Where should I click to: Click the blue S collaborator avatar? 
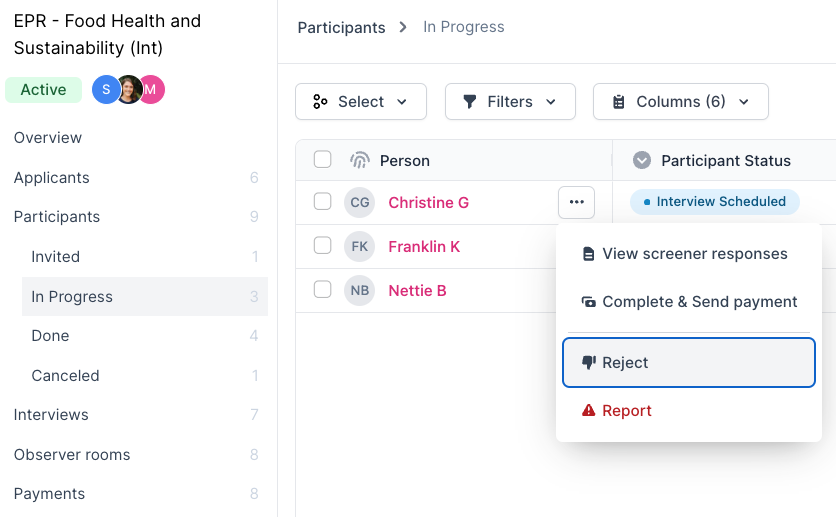point(105,90)
